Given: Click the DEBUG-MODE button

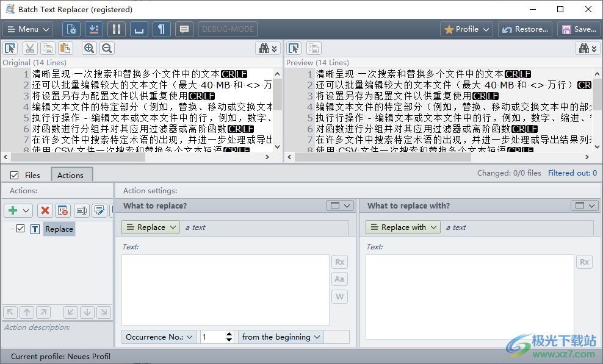Looking at the screenshot, I should [x=228, y=29].
